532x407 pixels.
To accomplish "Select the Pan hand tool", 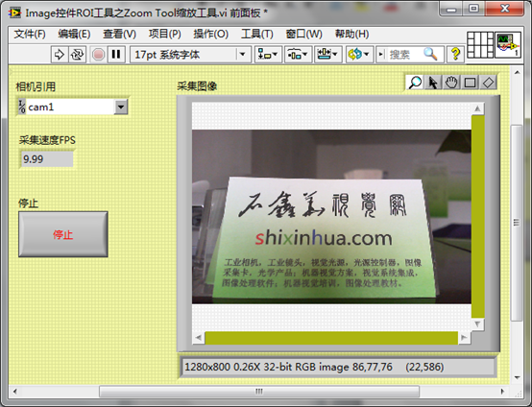I will coord(451,83).
